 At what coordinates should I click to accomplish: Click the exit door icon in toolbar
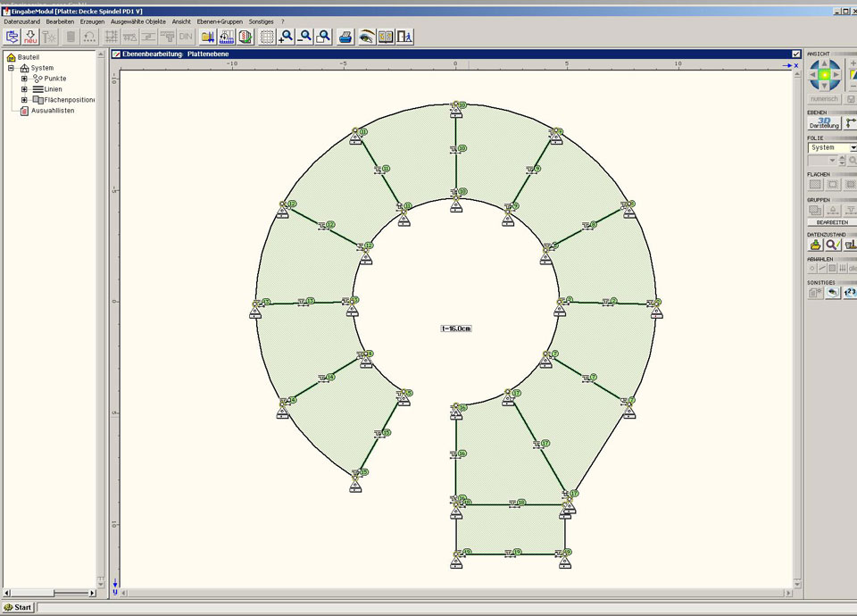pos(404,37)
